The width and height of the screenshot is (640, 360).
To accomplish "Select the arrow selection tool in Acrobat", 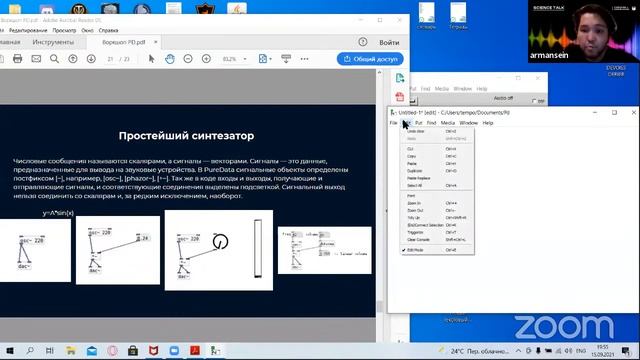I will pyautogui.click(x=151, y=59).
